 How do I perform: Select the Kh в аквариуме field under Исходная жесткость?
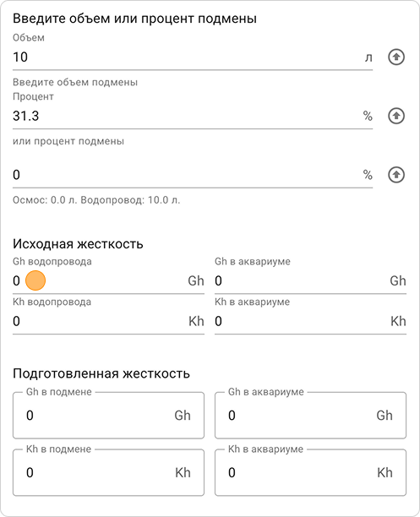[x=310, y=321]
